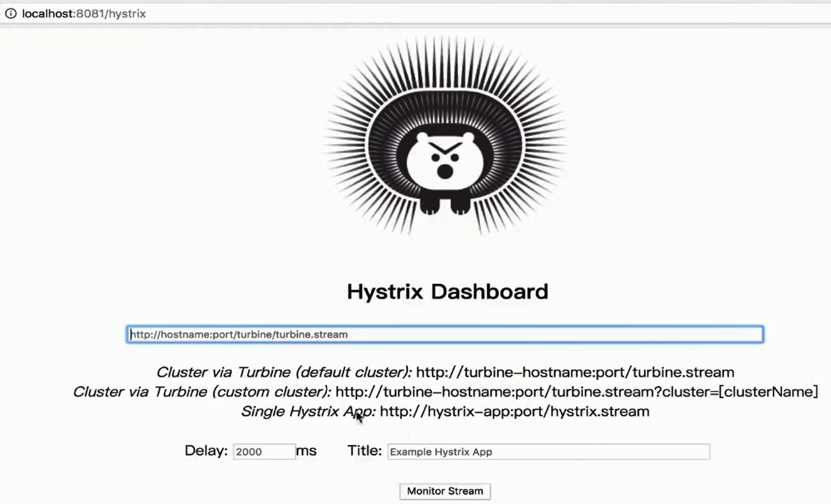Viewport: 831px width, 504px height.
Task: Click the localhost:8081/hystrix address bar URL
Action: click(x=83, y=13)
